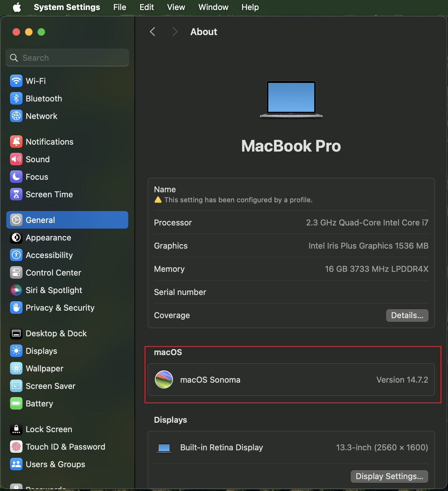Click the Processor value text
This screenshot has height=491, width=448.
(367, 223)
